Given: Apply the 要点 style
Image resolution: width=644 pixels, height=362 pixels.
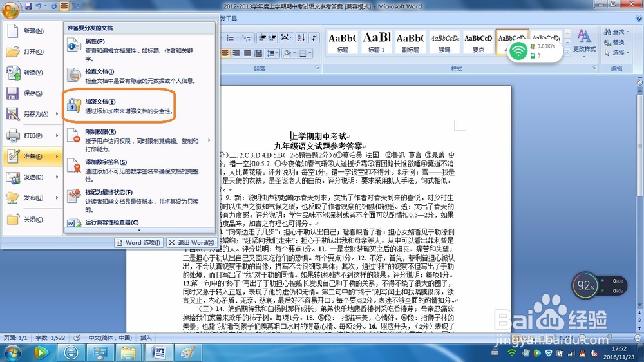Looking at the screenshot, I should (x=478, y=42).
